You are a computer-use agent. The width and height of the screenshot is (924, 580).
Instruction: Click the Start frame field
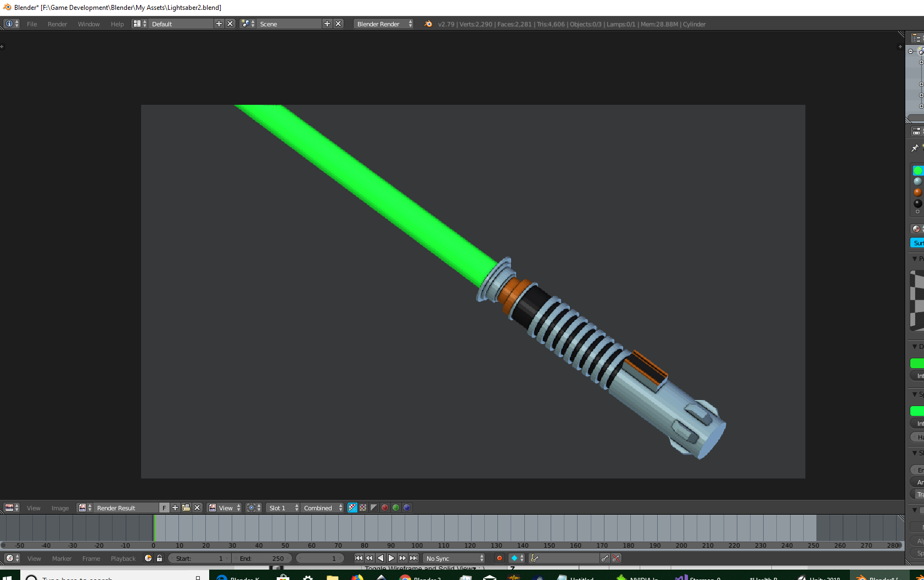pyautogui.click(x=199, y=558)
